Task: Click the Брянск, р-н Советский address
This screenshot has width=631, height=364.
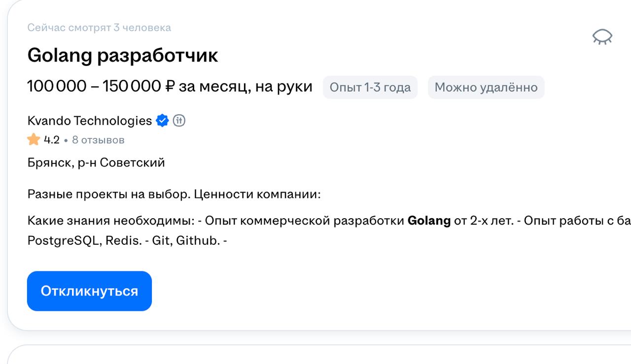Action: coord(96,163)
